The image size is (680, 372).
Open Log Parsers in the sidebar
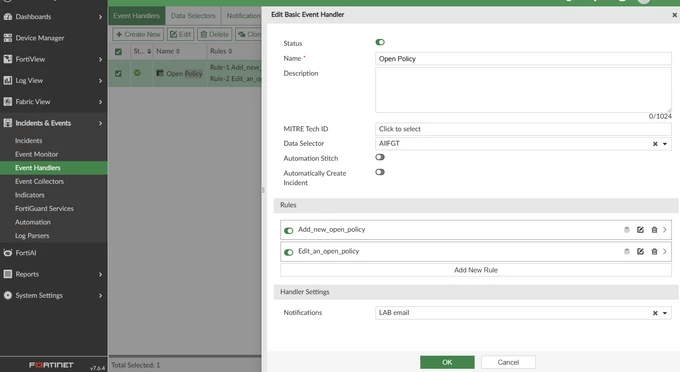point(32,235)
